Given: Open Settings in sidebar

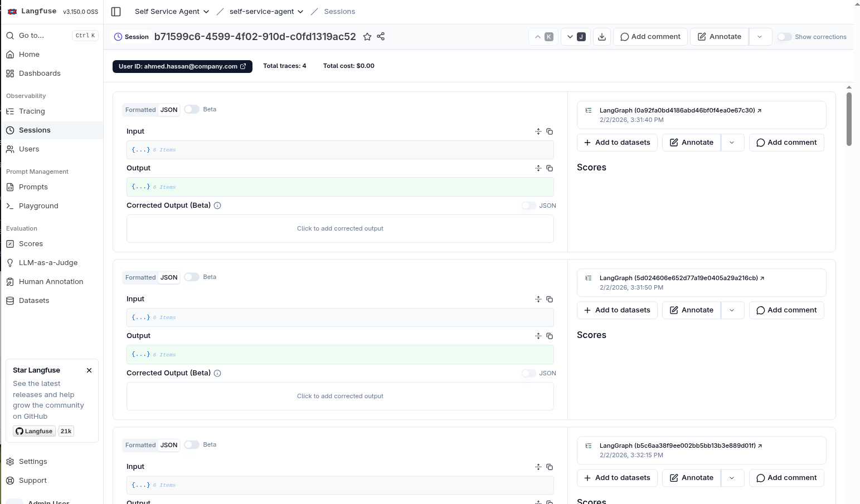Looking at the screenshot, I should click(x=52, y=462).
